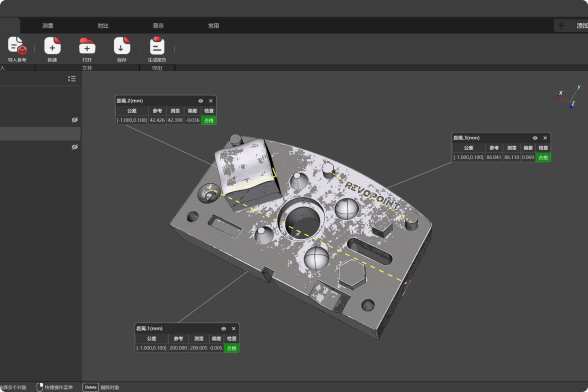
Task: Toggle the first hidden-eye icon in left panel
Action: tap(74, 120)
